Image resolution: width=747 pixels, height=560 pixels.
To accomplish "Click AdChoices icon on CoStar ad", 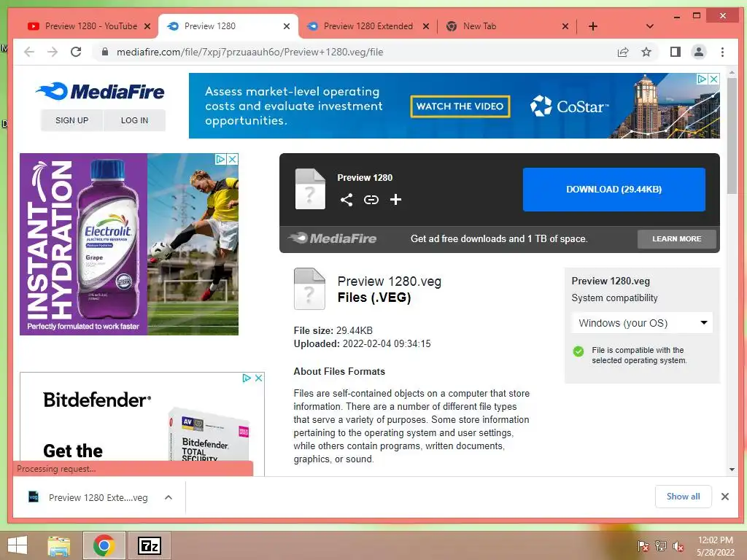I will [703, 79].
